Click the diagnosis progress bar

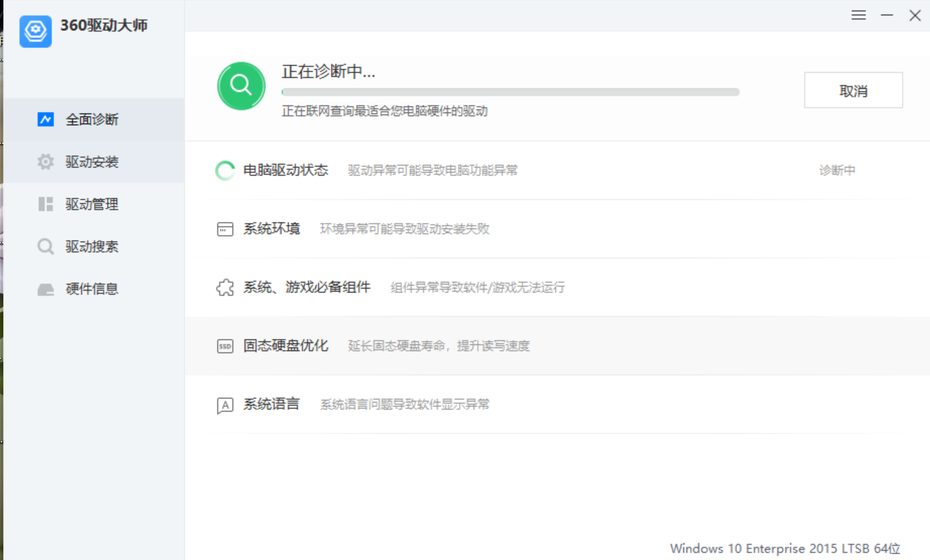coord(510,92)
